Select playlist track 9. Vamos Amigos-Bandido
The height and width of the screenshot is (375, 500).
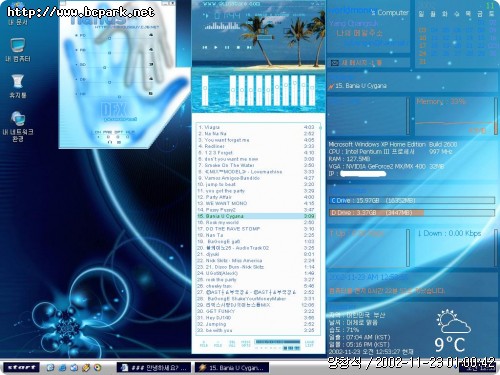[256, 178]
